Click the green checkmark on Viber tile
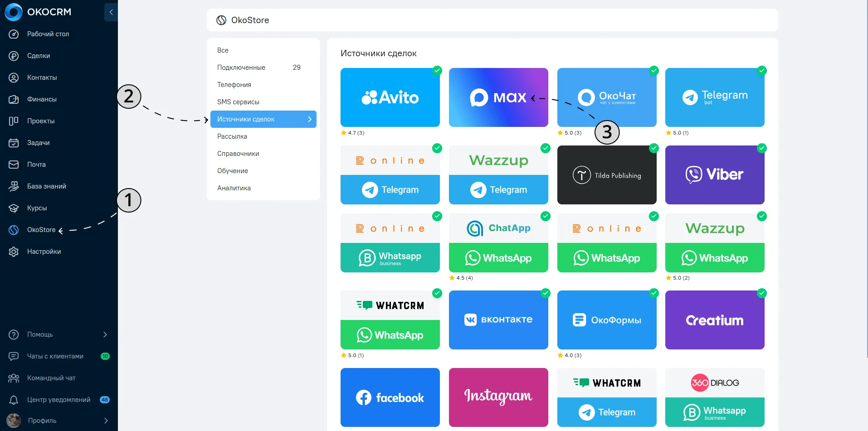The image size is (868, 431). point(762,148)
